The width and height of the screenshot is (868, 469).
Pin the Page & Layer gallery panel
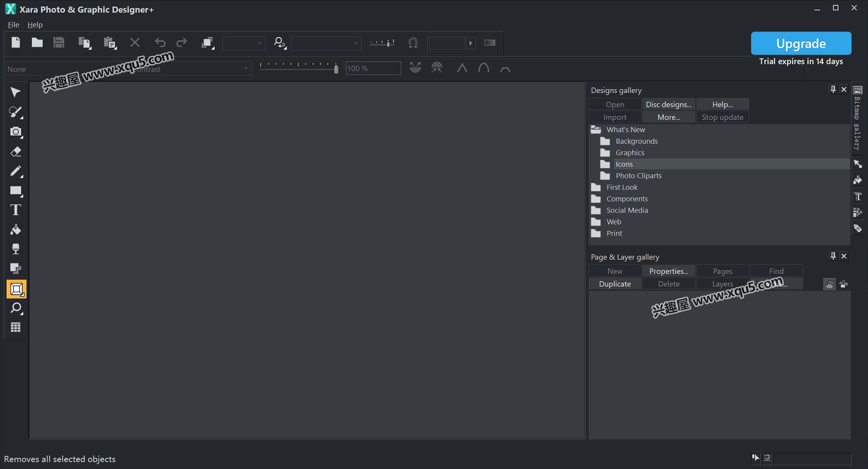(x=833, y=256)
